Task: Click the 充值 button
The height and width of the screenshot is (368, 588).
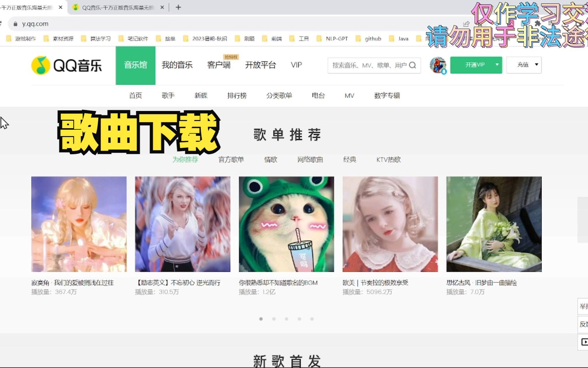Action: [x=524, y=65]
